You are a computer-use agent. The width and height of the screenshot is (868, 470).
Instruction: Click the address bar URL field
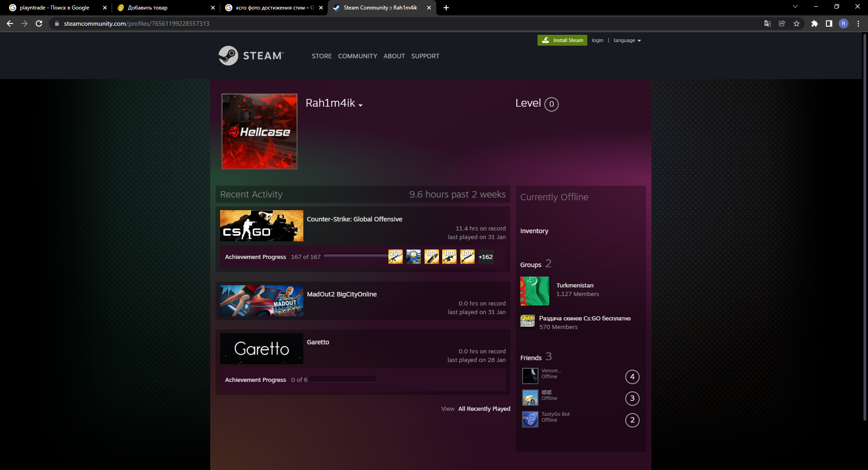[x=407, y=23]
